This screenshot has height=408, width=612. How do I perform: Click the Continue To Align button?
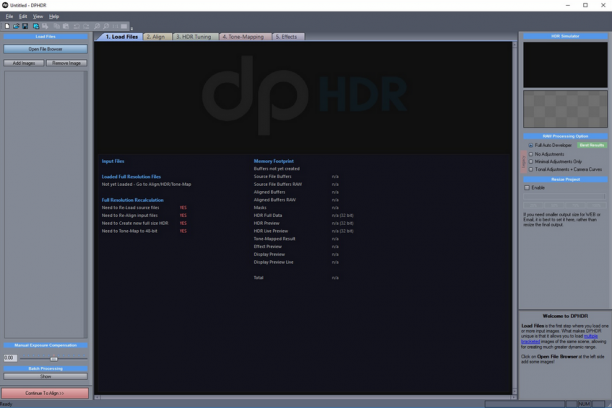[x=45, y=393]
